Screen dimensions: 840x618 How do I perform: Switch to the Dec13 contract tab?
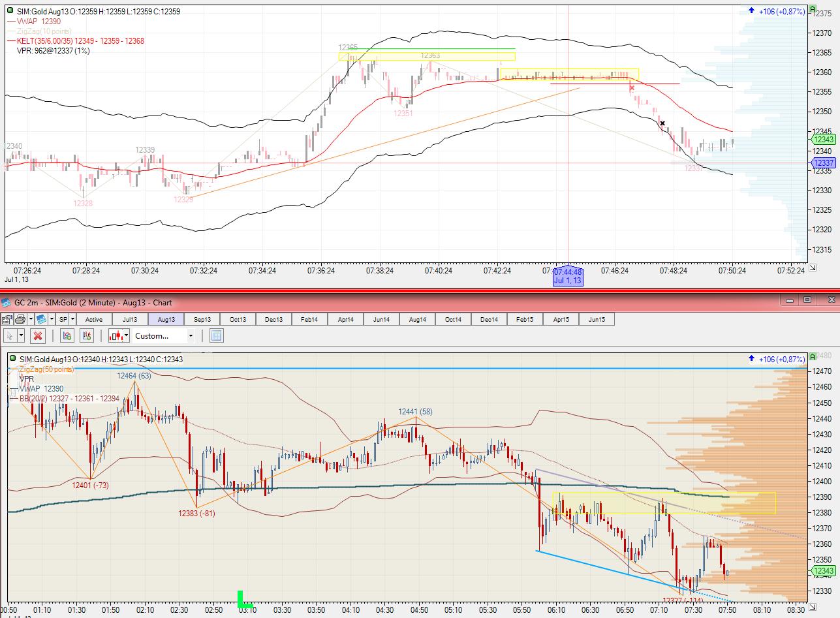[273, 319]
